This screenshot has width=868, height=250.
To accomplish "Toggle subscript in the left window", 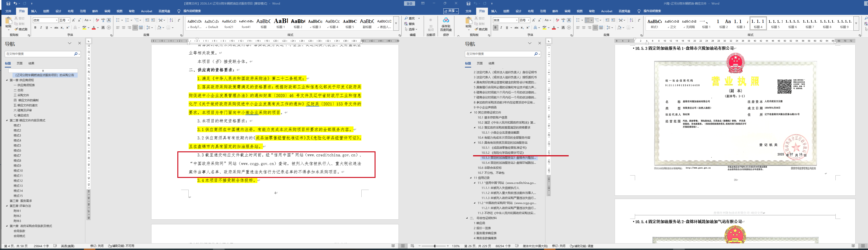I will point(62,28).
